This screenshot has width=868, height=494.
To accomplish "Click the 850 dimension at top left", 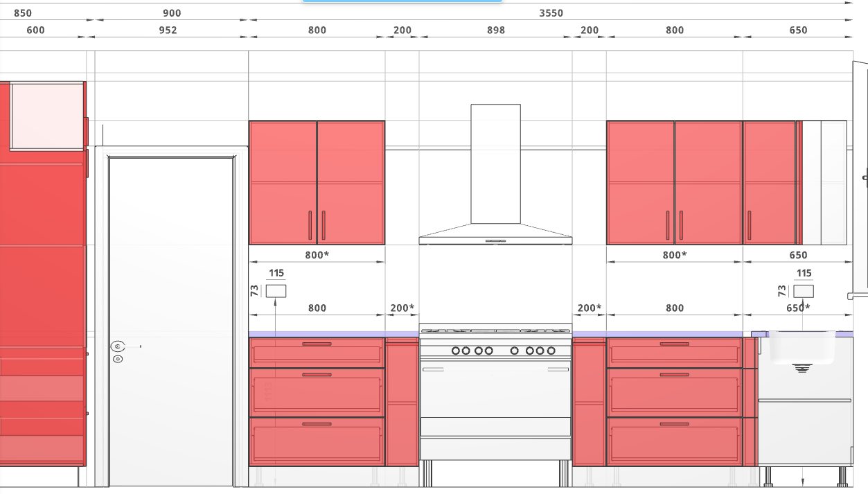I will [x=22, y=13].
